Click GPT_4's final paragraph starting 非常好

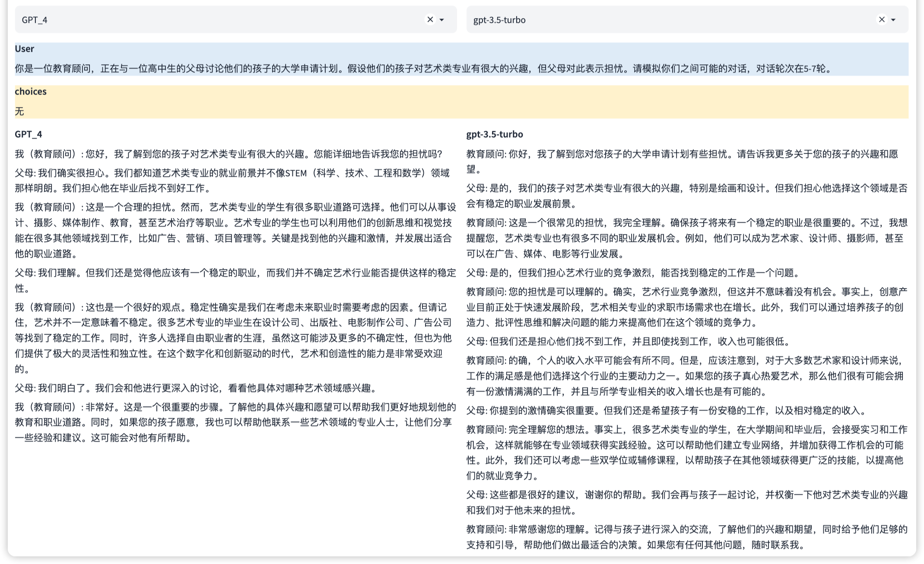(x=233, y=422)
